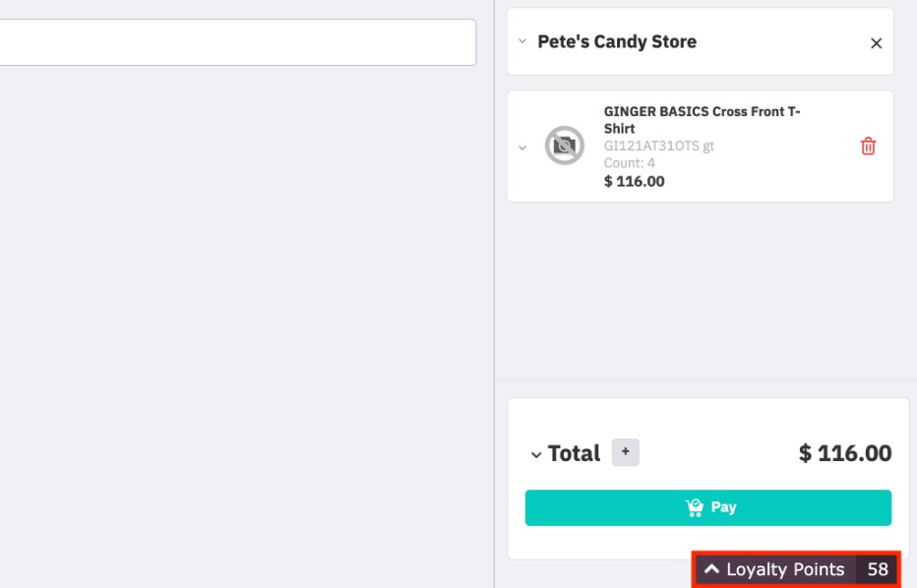Click the Count: 4 quantity text
Screen dimensions: 917x588
click(629, 162)
